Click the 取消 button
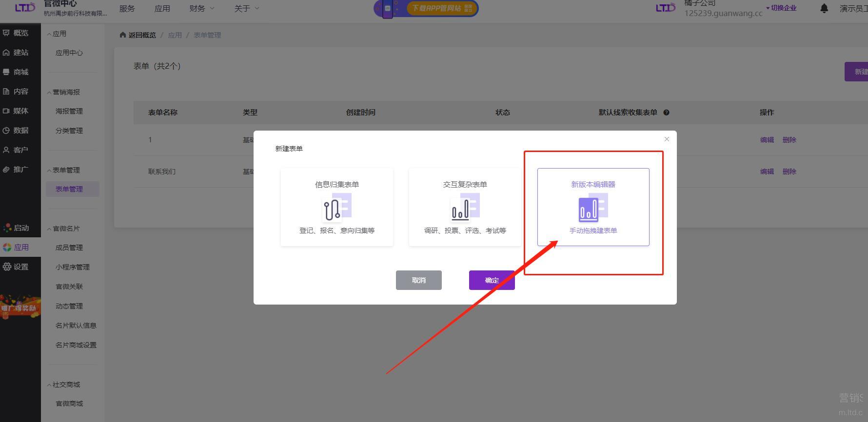Image resolution: width=868 pixels, height=422 pixels. (418, 280)
